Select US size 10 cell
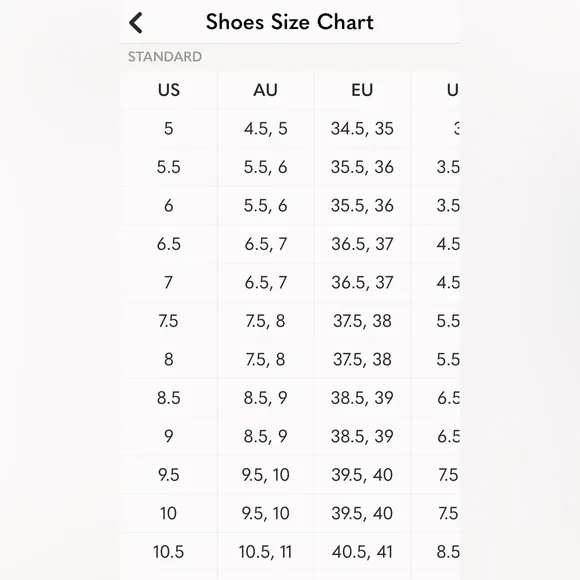Screen dimensions: 580x580 (x=169, y=513)
